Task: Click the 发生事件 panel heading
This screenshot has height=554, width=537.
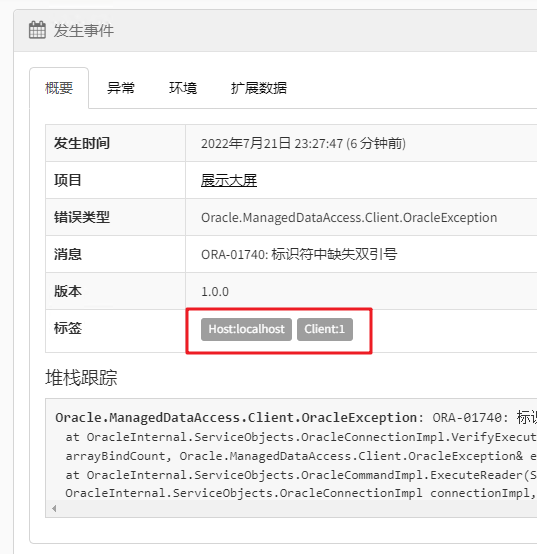Action: [84, 30]
